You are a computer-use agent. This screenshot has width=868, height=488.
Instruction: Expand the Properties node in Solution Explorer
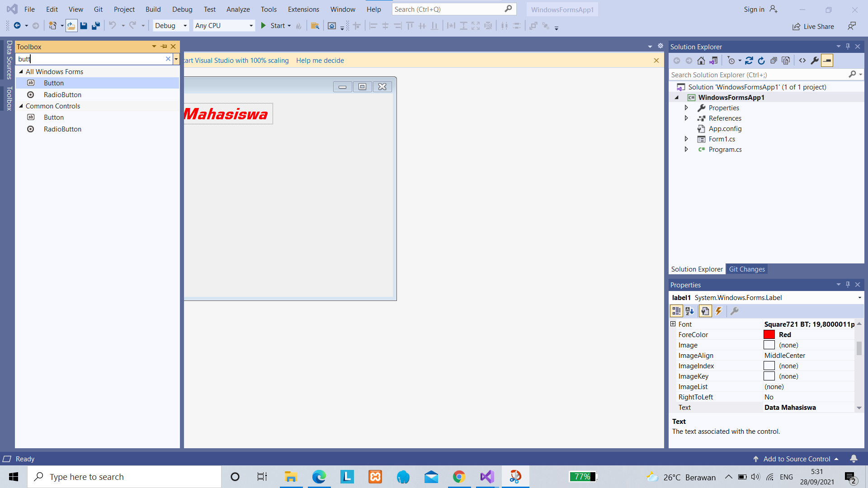[x=686, y=108]
